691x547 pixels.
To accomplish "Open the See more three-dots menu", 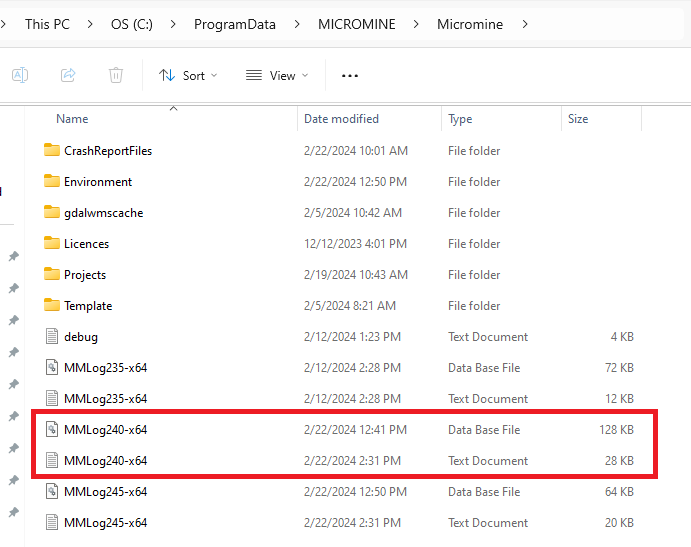I will (x=350, y=75).
